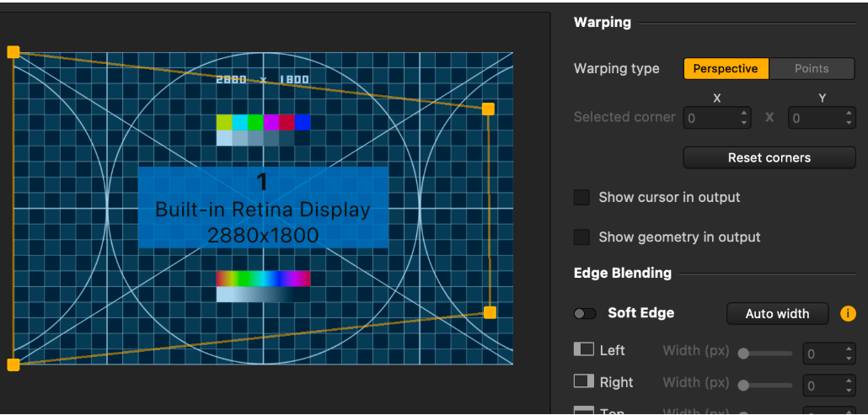Click the 2880 x 1800 text in the test pattern

click(262, 80)
